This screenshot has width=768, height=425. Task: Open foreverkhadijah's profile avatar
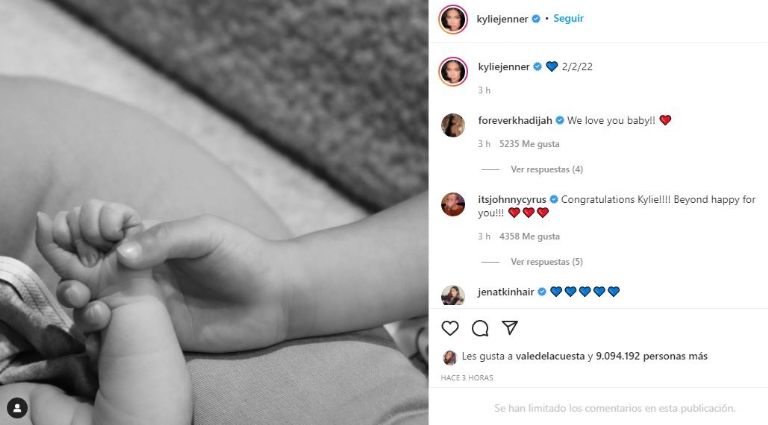(453, 125)
